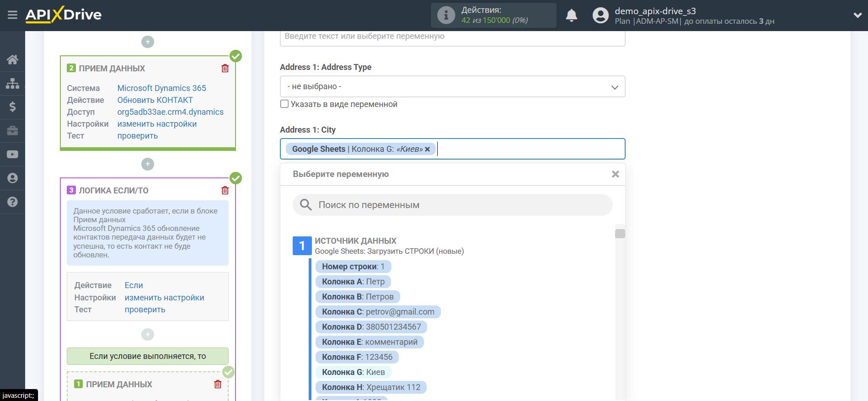Open briefcase sidebar icon
Image resolution: width=868 pixels, height=401 pixels.
pos(12,131)
